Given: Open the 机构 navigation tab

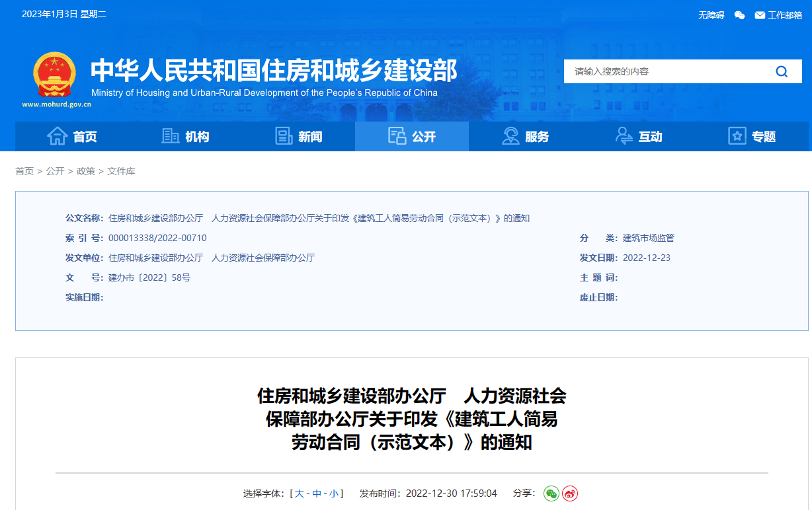Looking at the screenshot, I should (x=185, y=137).
